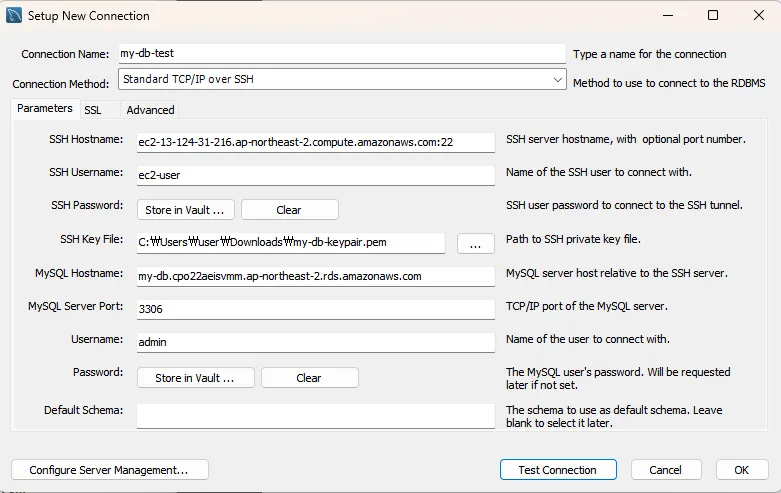This screenshot has height=493, width=781.
Task: Click the MySQL Workbench dolphin title icon
Action: click(14, 16)
